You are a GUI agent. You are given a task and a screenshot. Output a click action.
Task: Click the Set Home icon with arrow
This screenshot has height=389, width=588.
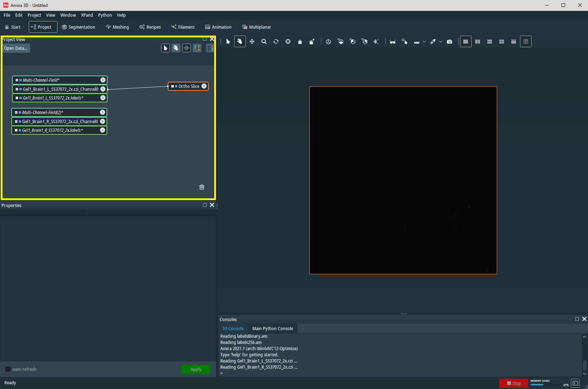coord(312,41)
